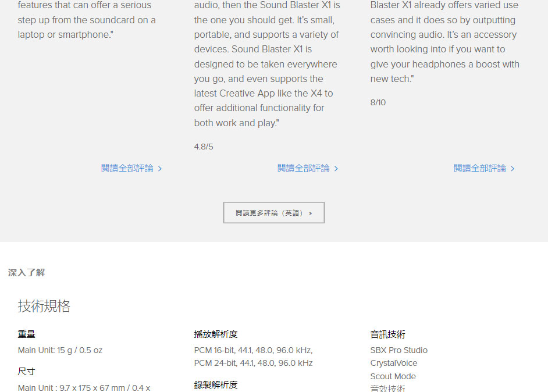Click the 技術規格 heading
The height and width of the screenshot is (392, 548).
(x=44, y=306)
